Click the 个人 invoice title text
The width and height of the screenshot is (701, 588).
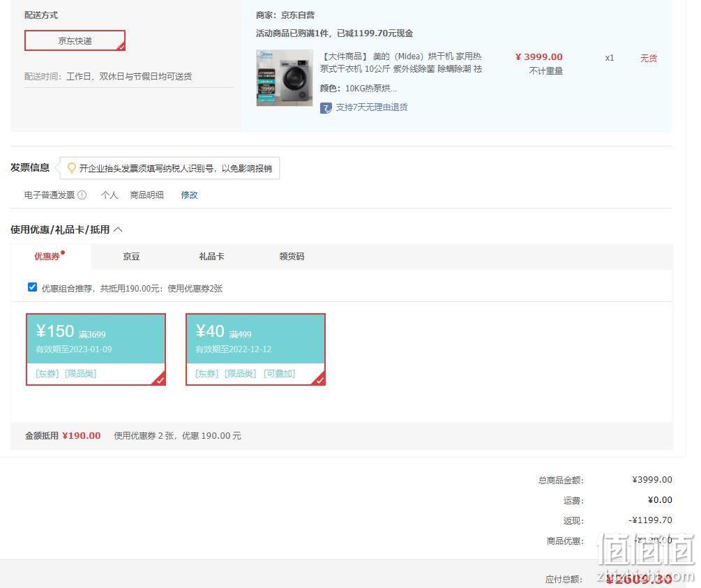(110, 195)
